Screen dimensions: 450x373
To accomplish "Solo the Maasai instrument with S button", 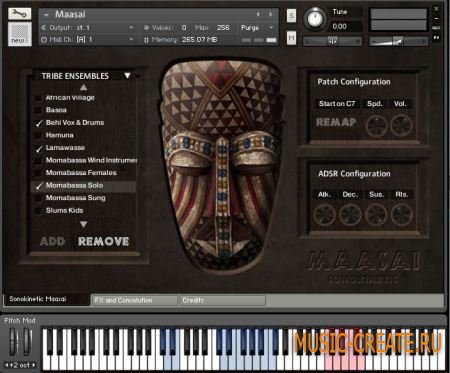I will point(291,15).
